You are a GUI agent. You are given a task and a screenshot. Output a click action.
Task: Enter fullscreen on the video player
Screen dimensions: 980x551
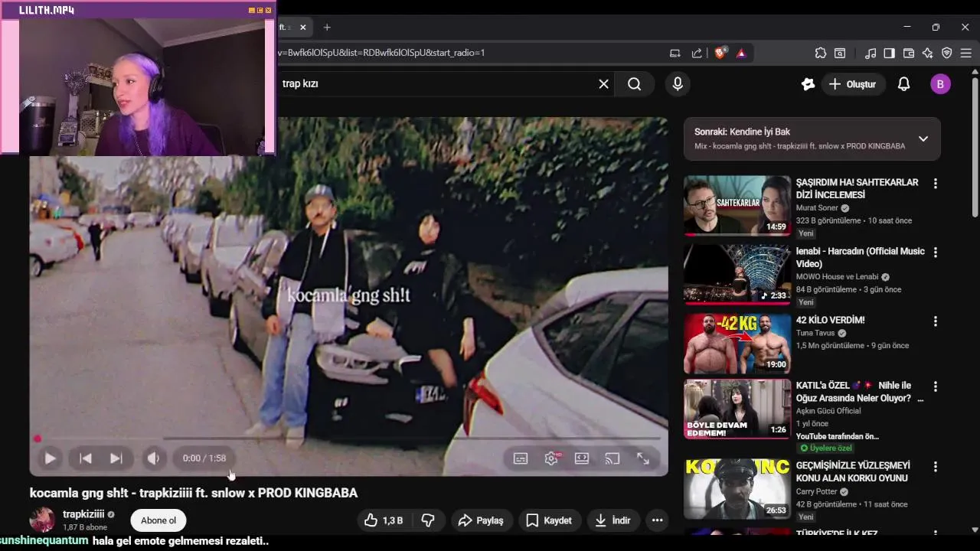643,458
